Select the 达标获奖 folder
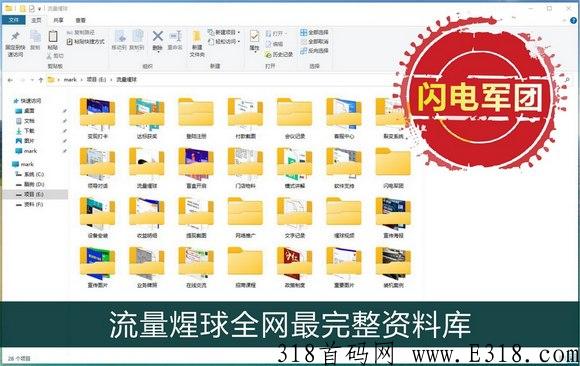This screenshot has width=580, height=366. (x=147, y=118)
